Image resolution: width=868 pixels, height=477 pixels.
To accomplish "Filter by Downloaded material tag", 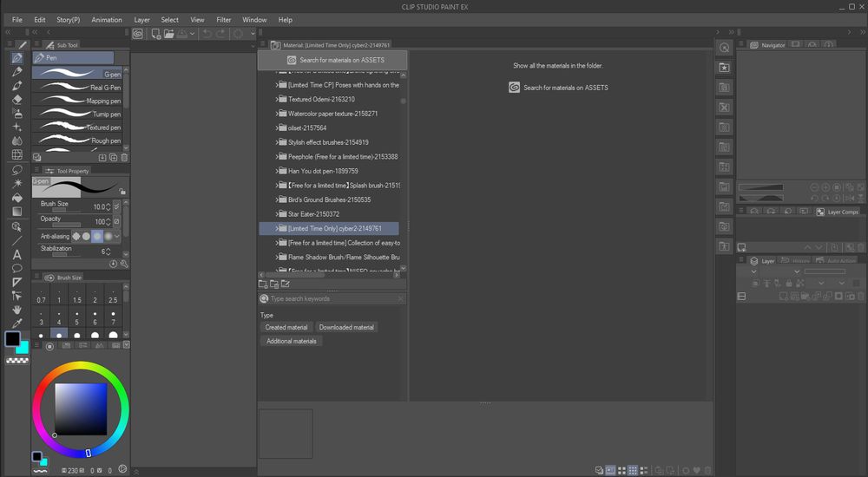I will click(346, 327).
